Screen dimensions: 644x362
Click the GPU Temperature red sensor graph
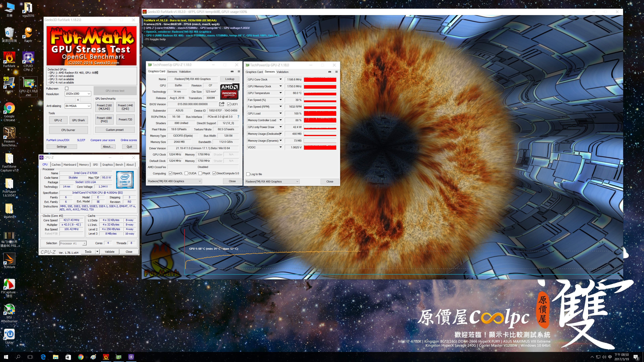pyautogui.click(x=320, y=93)
